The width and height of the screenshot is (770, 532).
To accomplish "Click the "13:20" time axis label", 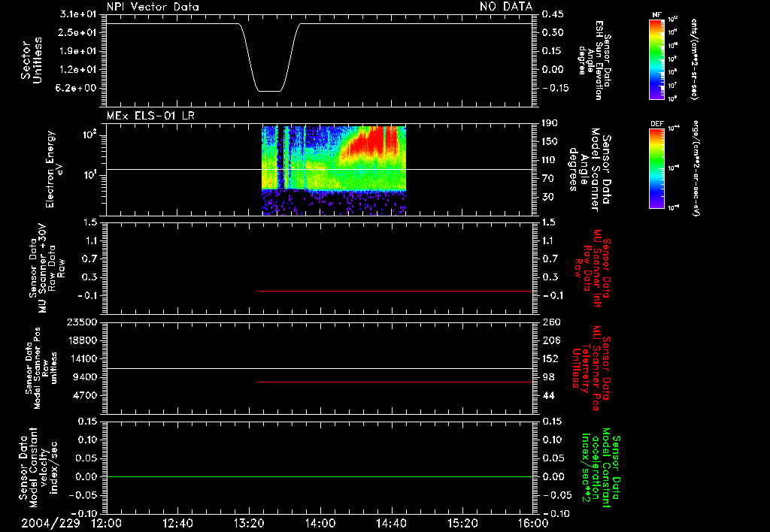I will click(249, 523).
